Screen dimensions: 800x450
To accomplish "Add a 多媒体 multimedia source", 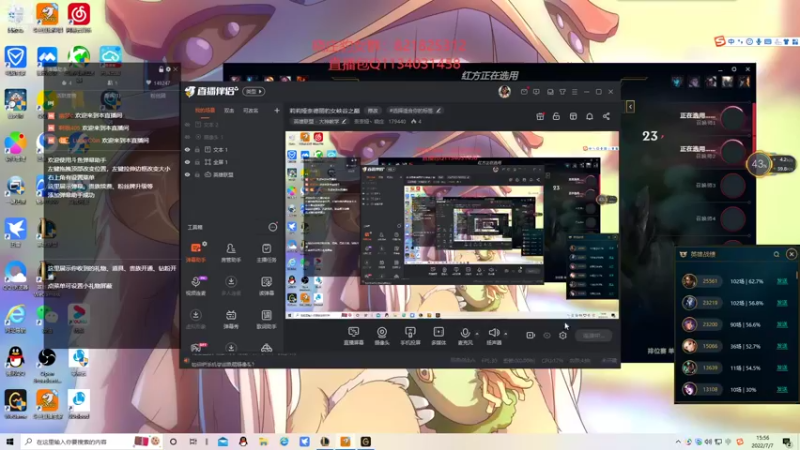I will [438, 336].
